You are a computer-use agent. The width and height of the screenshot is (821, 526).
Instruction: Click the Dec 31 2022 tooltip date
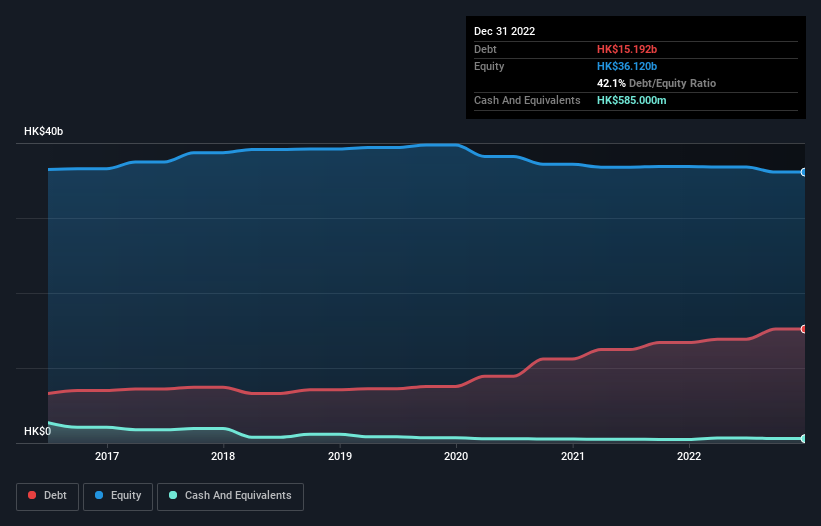[505, 31]
